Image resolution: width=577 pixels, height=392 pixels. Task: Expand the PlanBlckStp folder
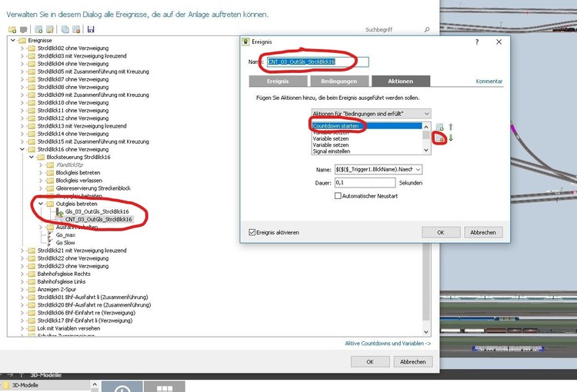coord(41,165)
